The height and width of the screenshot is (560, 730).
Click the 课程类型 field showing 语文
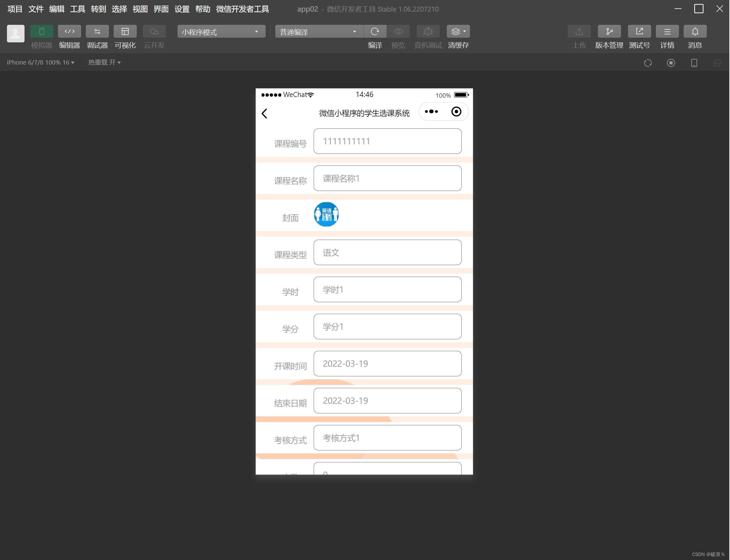click(388, 253)
